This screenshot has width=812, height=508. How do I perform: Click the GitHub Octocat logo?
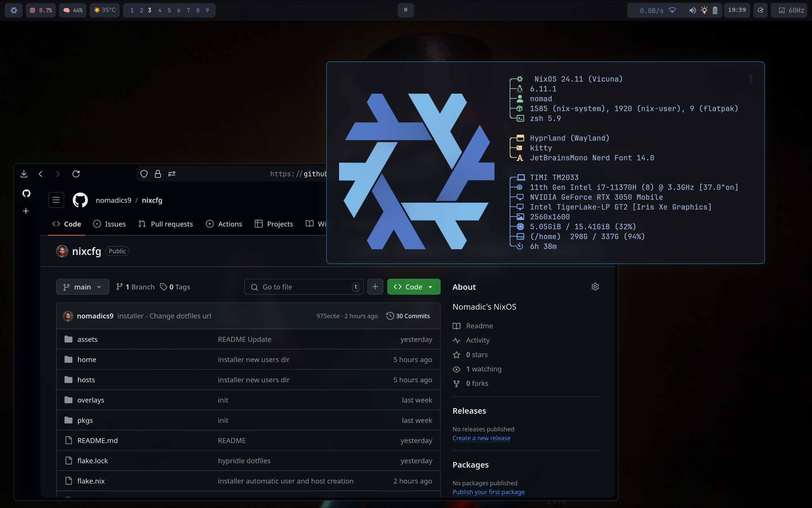click(80, 200)
